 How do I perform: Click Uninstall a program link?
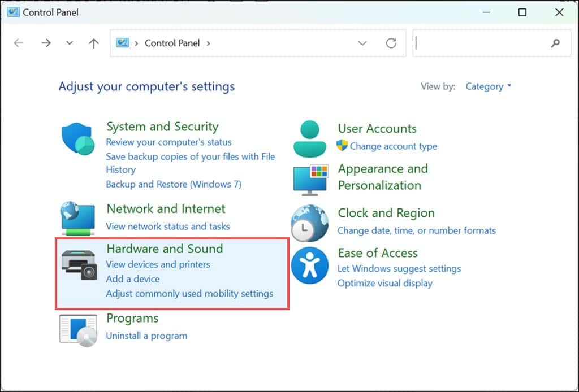point(146,336)
